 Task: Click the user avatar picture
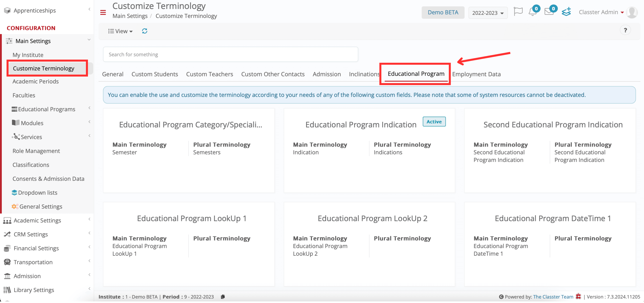point(632,12)
